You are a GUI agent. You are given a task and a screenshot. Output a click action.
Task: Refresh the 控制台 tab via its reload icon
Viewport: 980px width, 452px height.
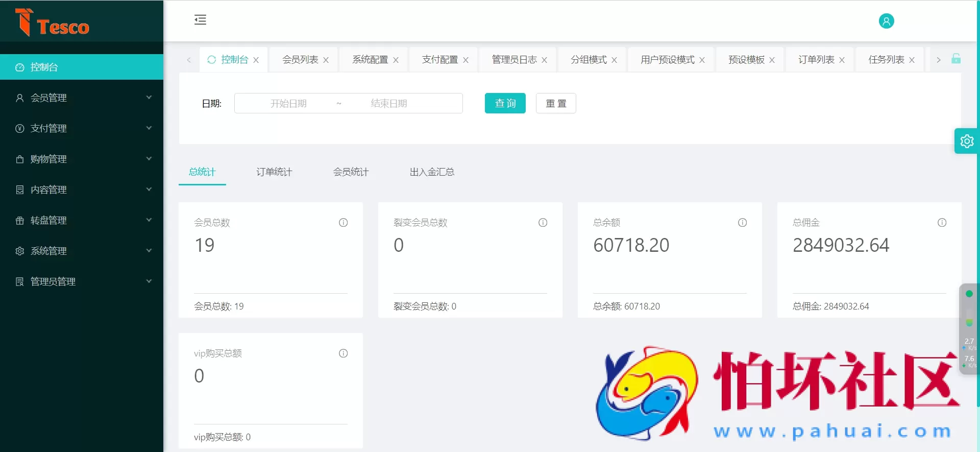(x=211, y=60)
